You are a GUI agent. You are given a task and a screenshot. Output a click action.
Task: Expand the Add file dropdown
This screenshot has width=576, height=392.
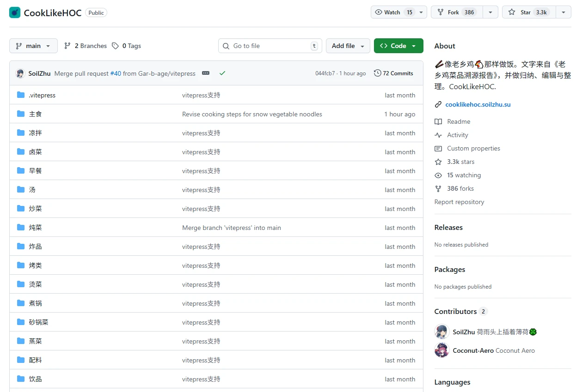(348, 46)
